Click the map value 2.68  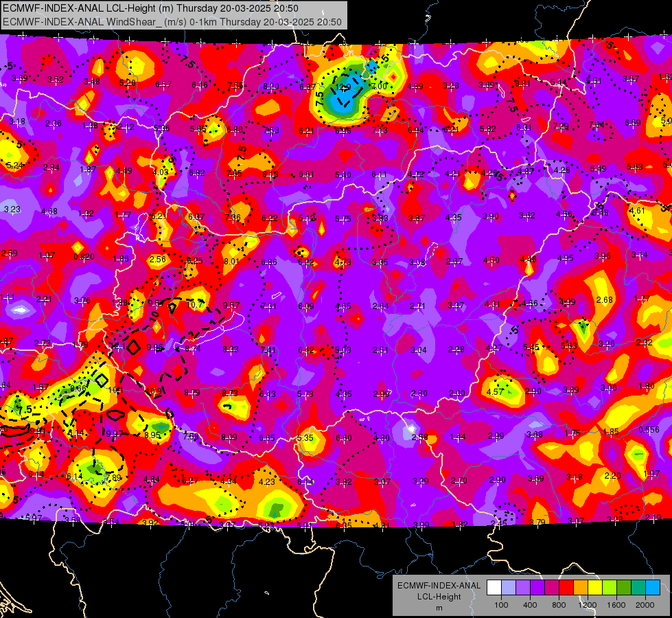pyautogui.click(x=604, y=300)
